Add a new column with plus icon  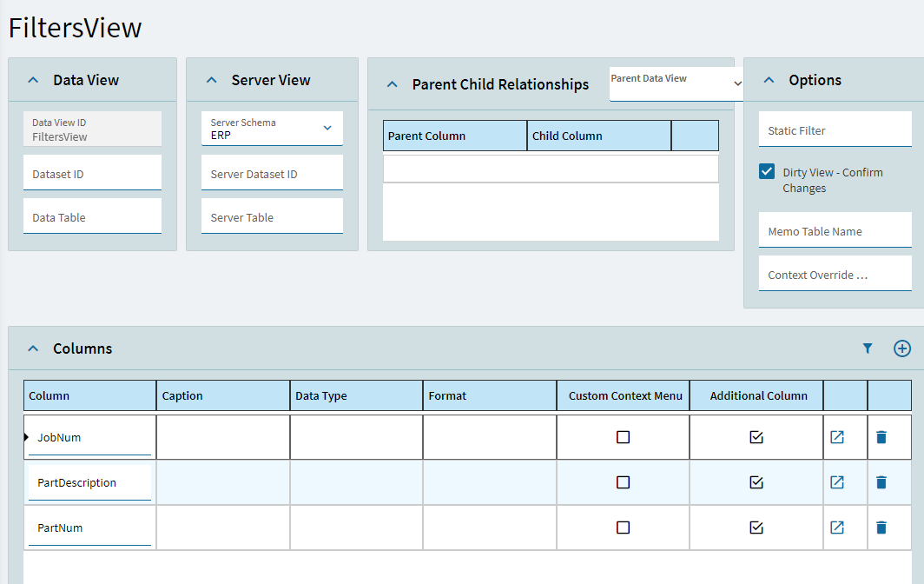click(x=902, y=348)
